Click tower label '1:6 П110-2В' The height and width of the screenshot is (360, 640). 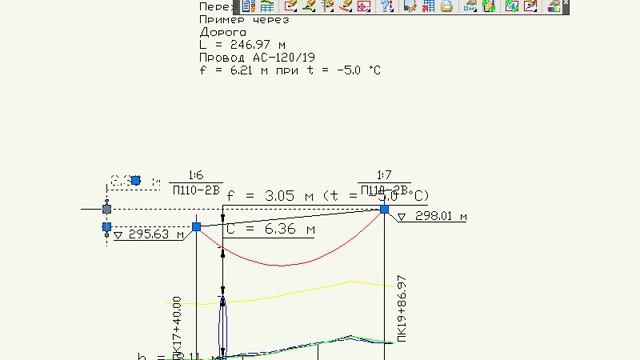pos(196,183)
